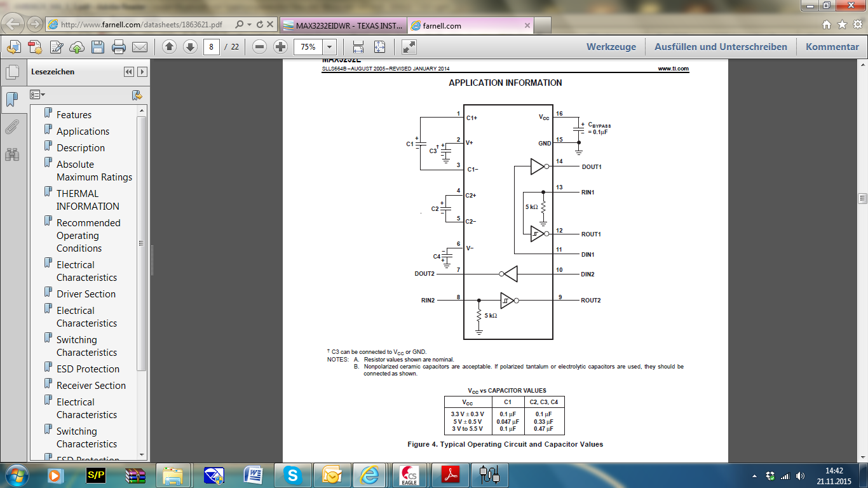The width and height of the screenshot is (868, 488).
Task: Click the export/convert PDF toolbar icon
Action: click(x=14, y=47)
